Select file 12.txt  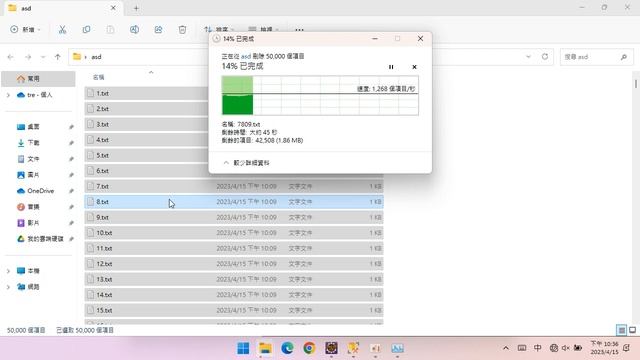coord(234,264)
